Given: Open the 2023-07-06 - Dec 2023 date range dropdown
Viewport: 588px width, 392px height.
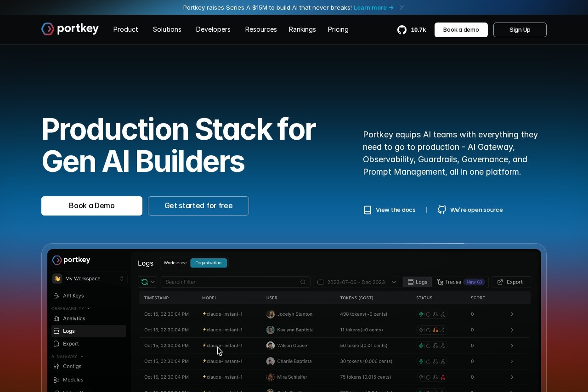Looking at the screenshot, I should 356,282.
